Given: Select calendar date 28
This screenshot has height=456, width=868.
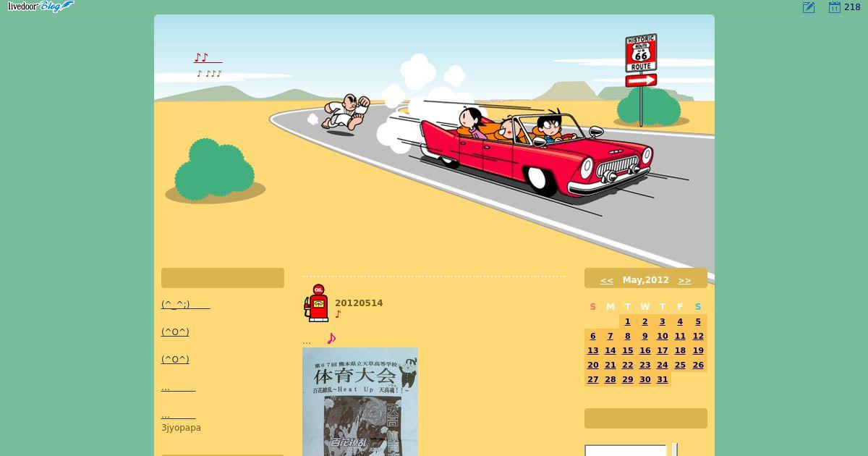Looking at the screenshot, I should point(610,379).
